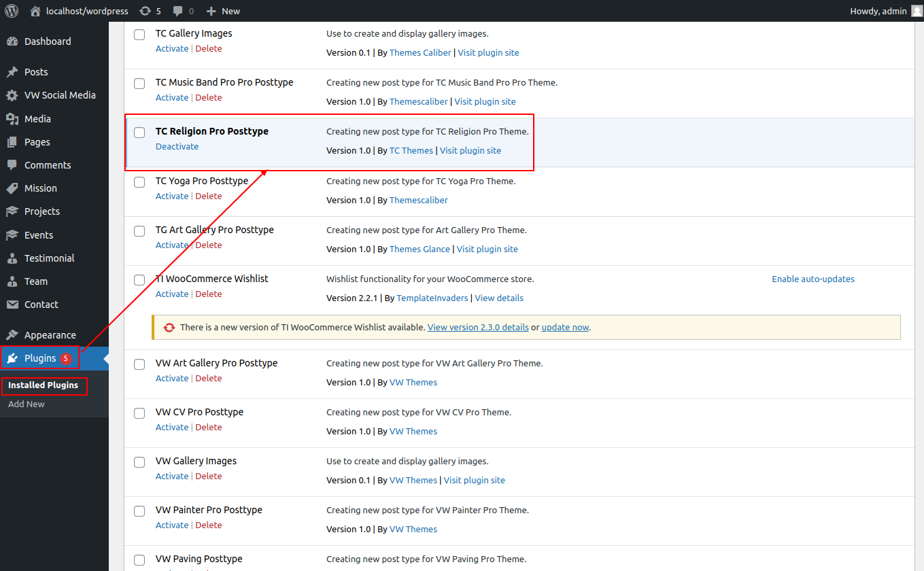Click the Dashboard gauge icon
Viewport: 924px width, 571px height.
(12, 41)
